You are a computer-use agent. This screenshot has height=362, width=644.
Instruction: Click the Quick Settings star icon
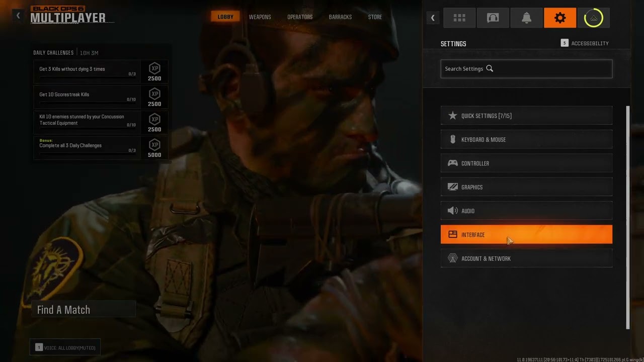[x=452, y=116]
